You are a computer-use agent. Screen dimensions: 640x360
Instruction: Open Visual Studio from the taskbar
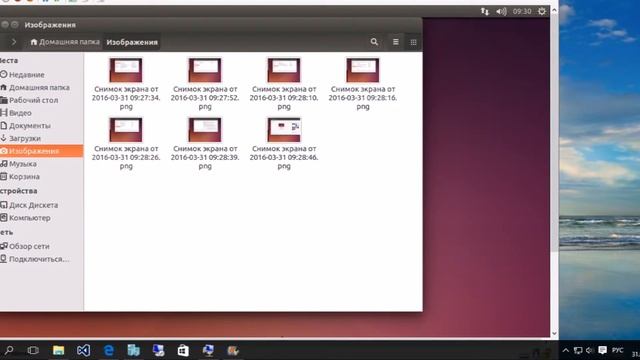(83, 350)
